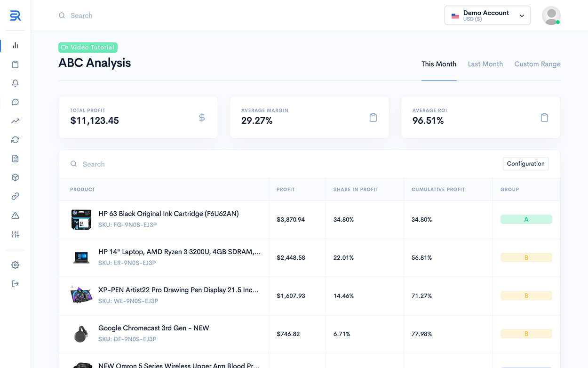
Task: Open the sliders adjustments sidebar icon
Action: coord(16,234)
